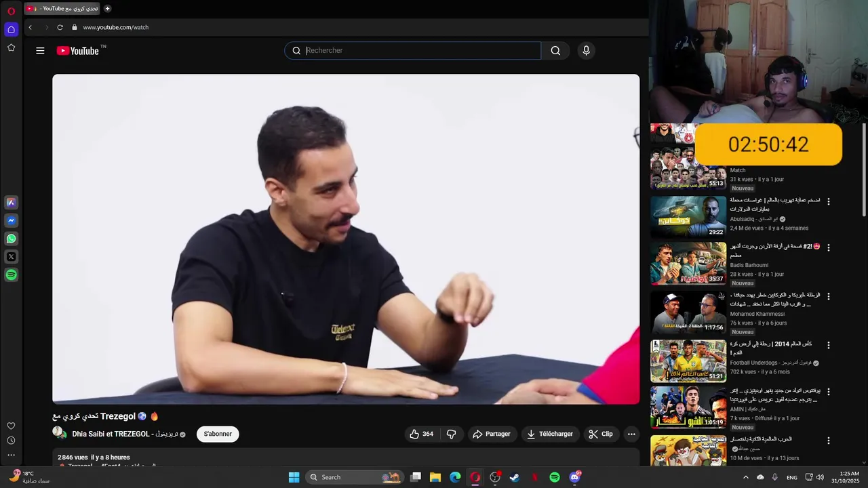Open the 1:05:19 AMIN video thumbnail
Image resolution: width=868 pixels, height=488 pixels.
tap(688, 408)
